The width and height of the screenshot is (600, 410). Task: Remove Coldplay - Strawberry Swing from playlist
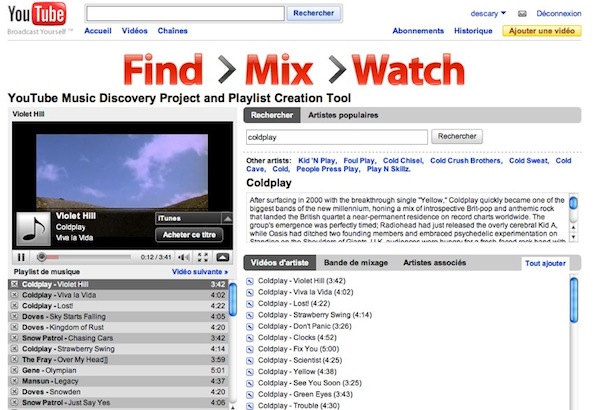click(14, 348)
